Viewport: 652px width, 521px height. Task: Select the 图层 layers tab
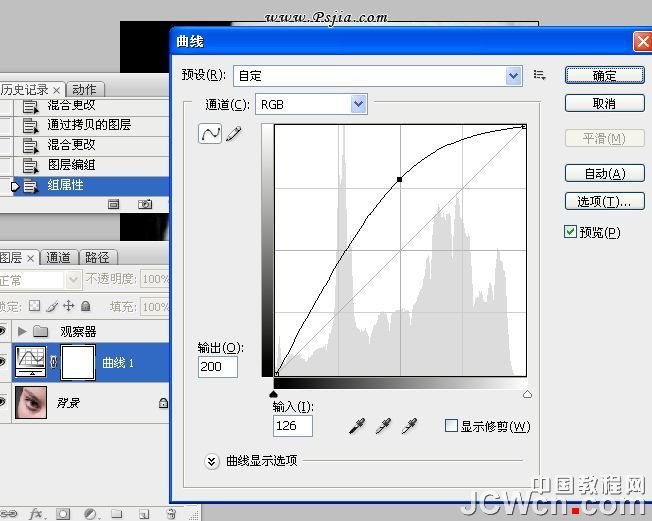pos(11,257)
